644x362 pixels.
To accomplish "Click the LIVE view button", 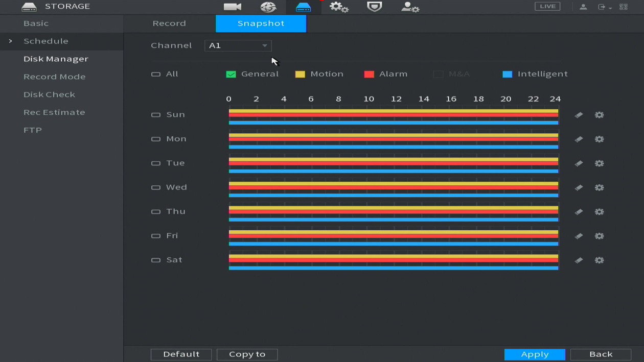I will tap(547, 6).
